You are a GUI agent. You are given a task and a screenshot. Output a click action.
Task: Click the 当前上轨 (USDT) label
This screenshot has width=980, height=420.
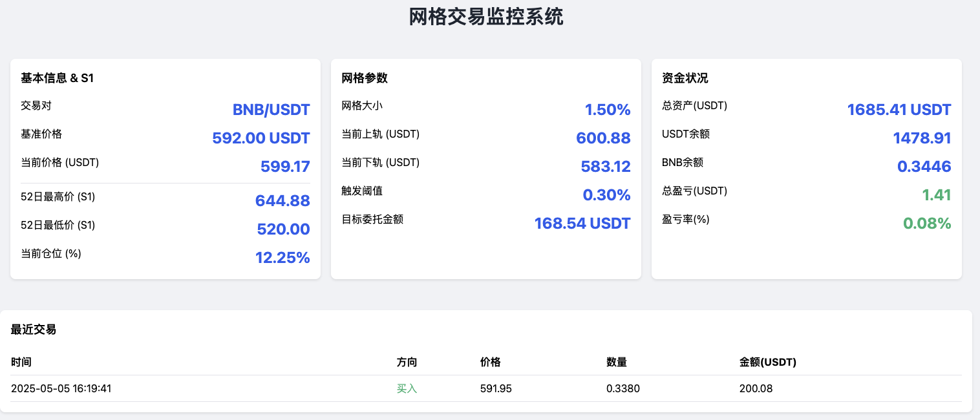coord(381,134)
